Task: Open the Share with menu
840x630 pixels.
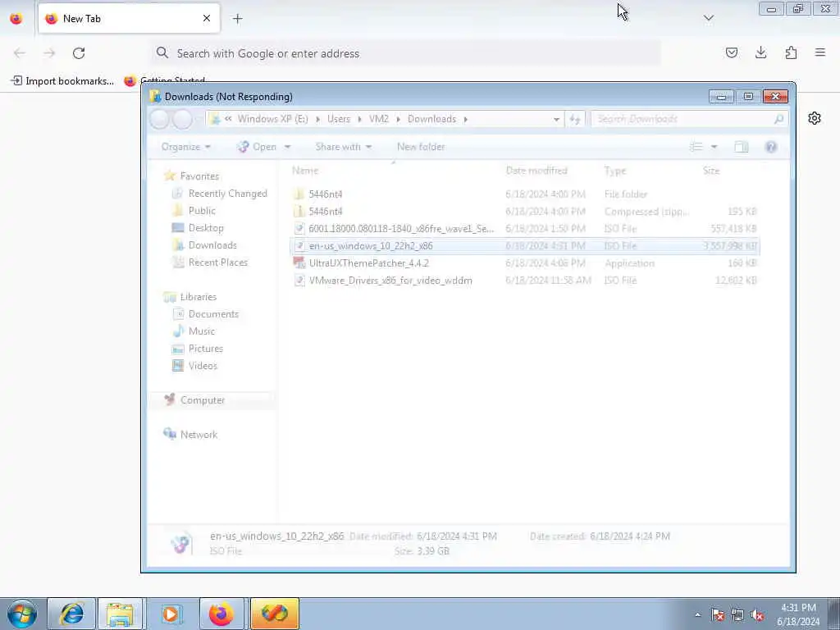Action: point(343,147)
